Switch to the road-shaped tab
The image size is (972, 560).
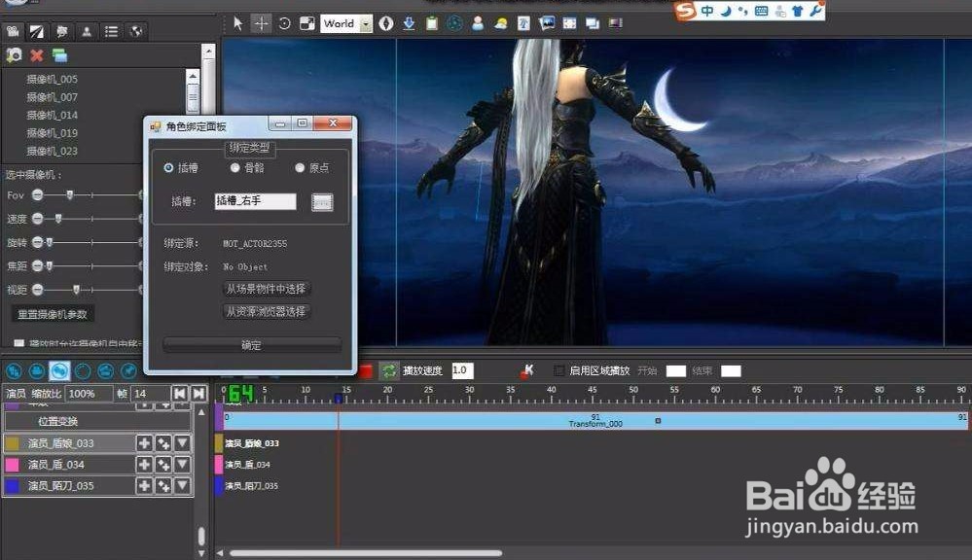tap(37, 31)
